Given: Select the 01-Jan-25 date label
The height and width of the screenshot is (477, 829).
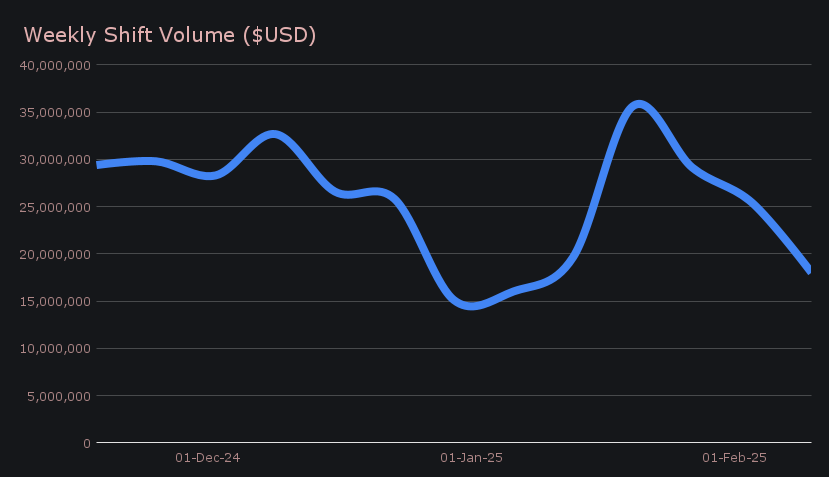Looking at the screenshot, I should tap(471, 458).
